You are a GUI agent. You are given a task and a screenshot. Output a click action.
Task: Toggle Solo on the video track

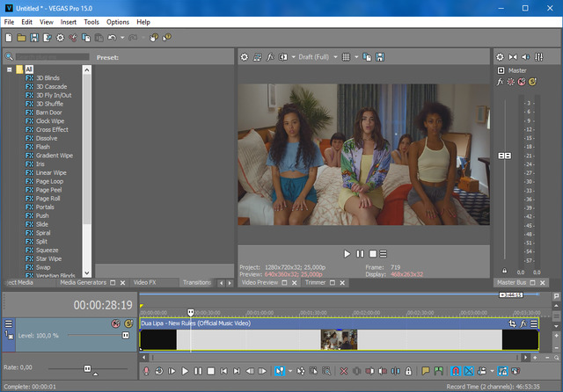[127, 323]
